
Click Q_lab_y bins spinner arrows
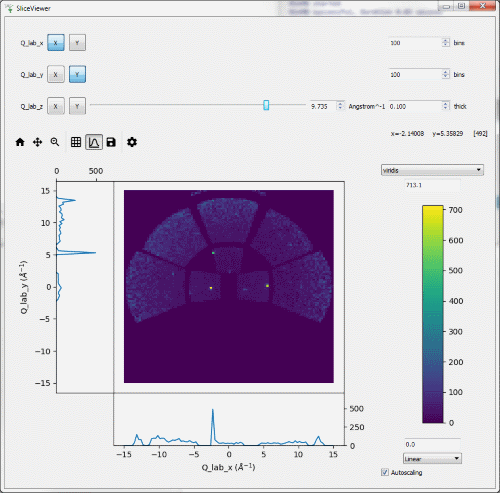pyautogui.click(x=446, y=74)
